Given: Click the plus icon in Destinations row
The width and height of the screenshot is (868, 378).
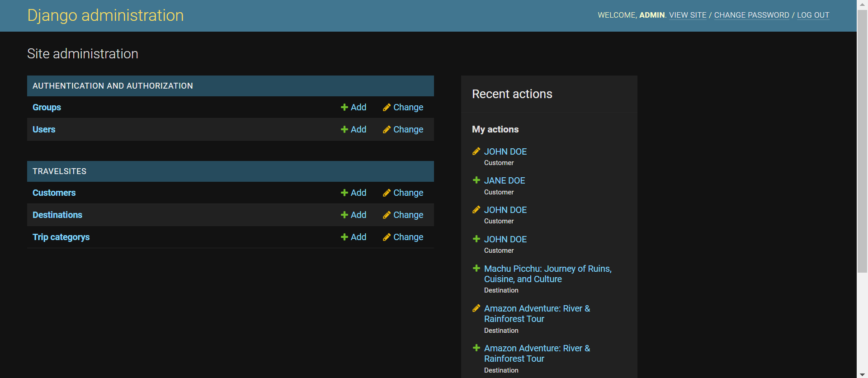Looking at the screenshot, I should coord(344,215).
